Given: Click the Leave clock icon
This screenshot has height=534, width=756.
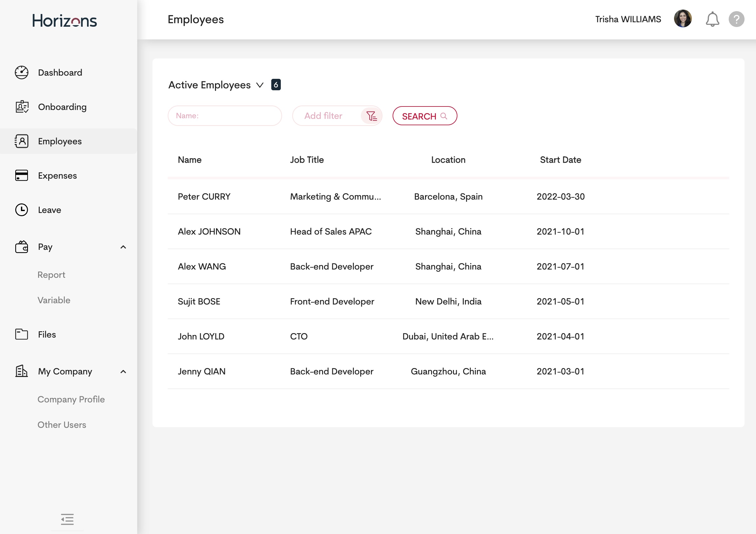Looking at the screenshot, I should tap(21, 210).
